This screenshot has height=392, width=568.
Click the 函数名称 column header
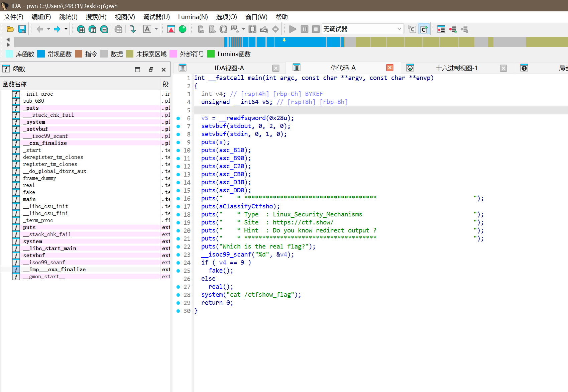pos(80,84)
